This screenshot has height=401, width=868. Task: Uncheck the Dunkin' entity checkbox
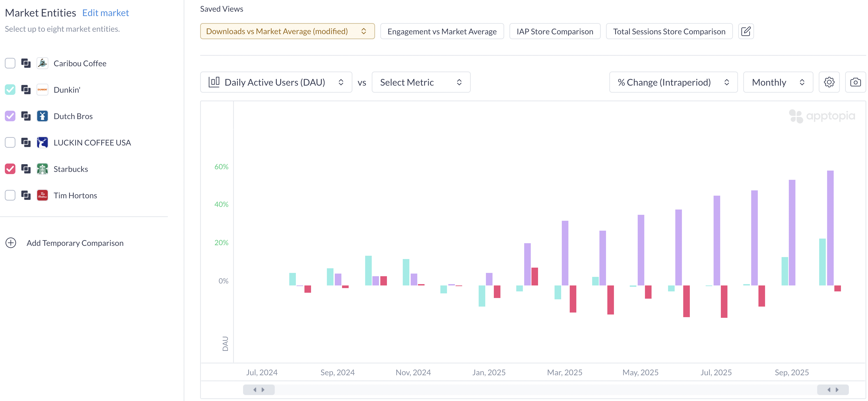click(10, 89)
